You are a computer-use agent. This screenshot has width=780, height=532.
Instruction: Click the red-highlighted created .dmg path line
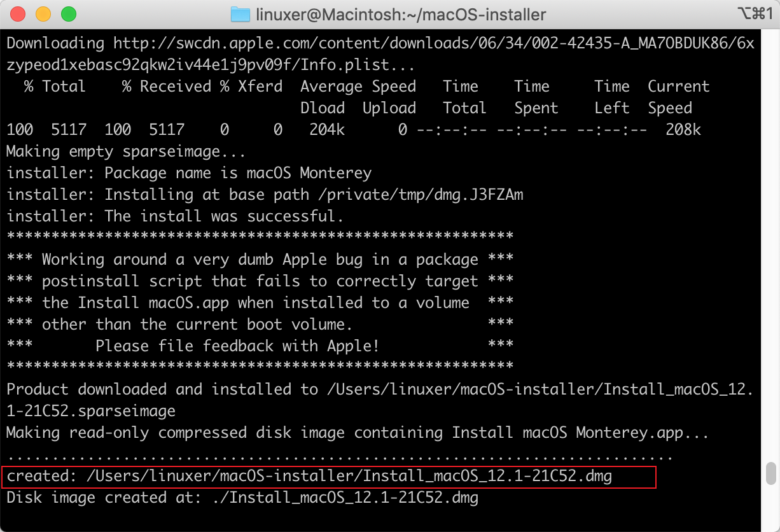tap(328, 476)
